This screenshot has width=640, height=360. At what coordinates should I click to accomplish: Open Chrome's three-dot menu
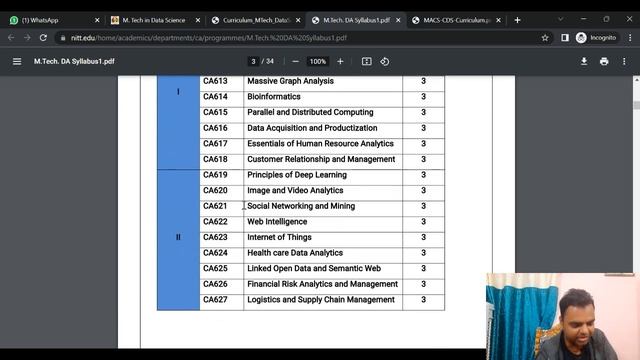coord(630,38)
